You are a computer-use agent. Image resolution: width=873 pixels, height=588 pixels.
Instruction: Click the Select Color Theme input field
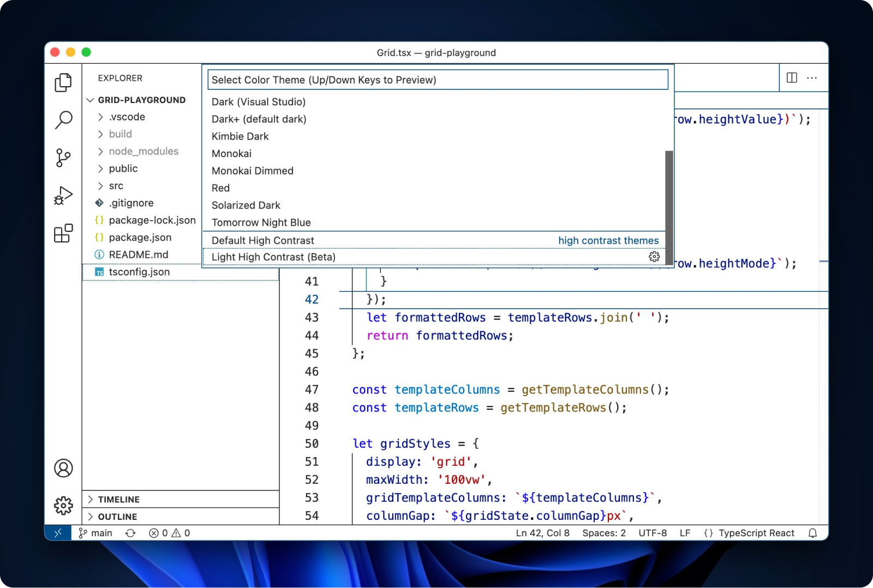438,80
